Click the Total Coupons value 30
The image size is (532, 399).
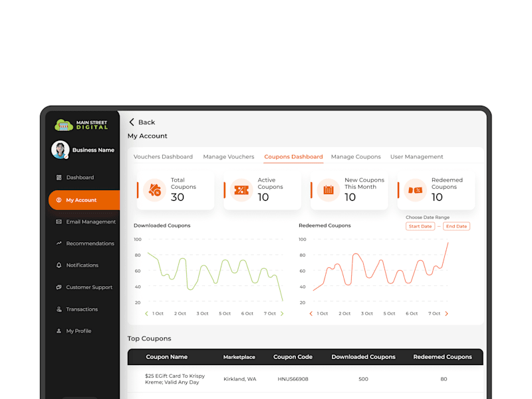178,197
